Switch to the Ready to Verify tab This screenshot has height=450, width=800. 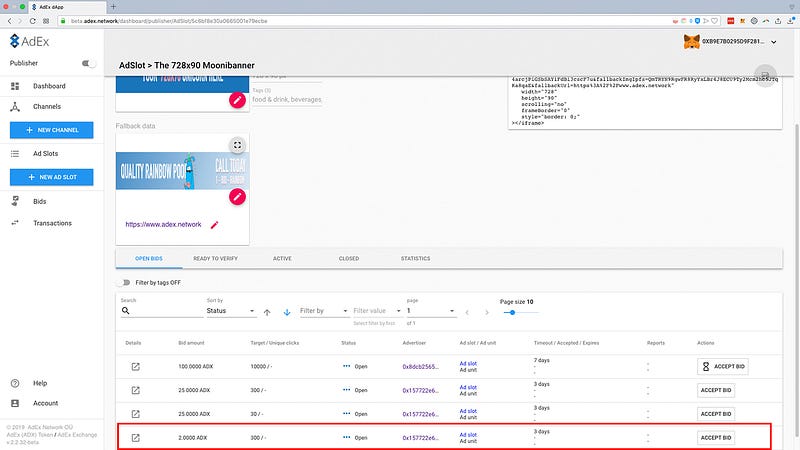tap(216, 258)
